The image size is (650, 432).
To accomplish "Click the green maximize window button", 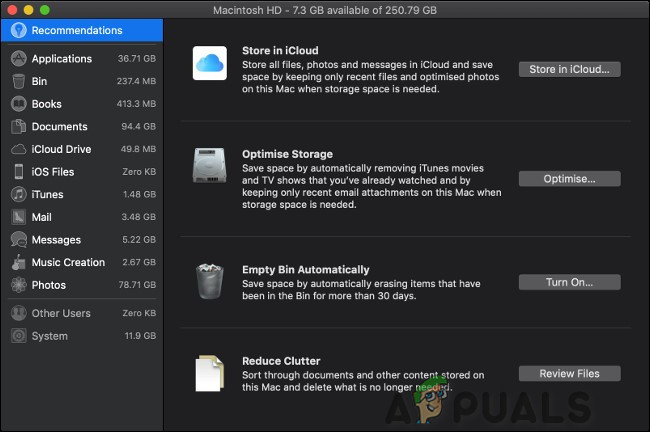I will (46, 9).
